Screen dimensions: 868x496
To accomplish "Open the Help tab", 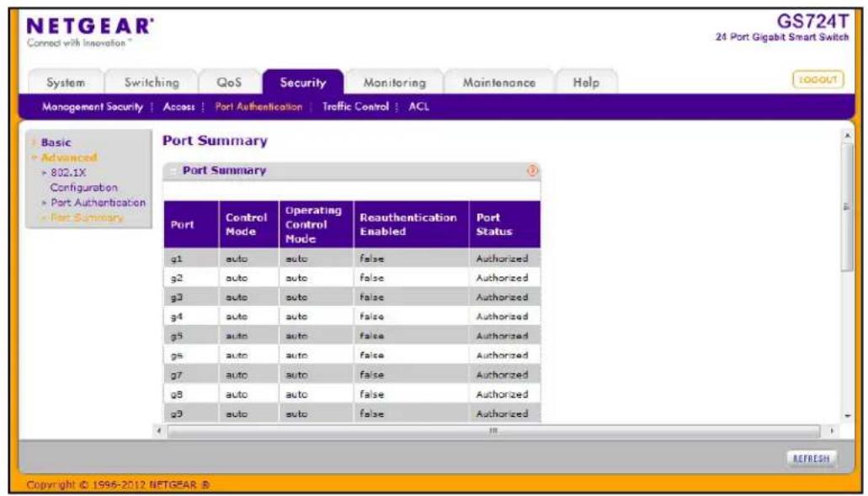I will 586,83.
